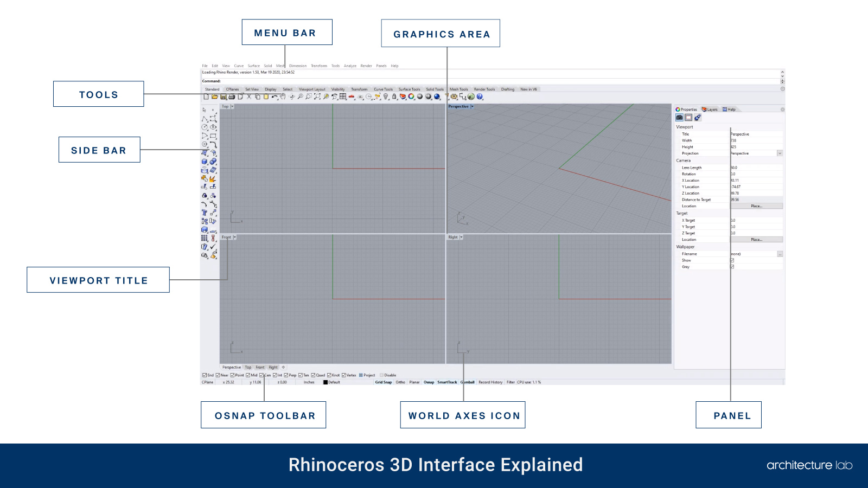Click Place button for camera Location
This screenshot has height=488, width=868.
click(x=756, y=206)
